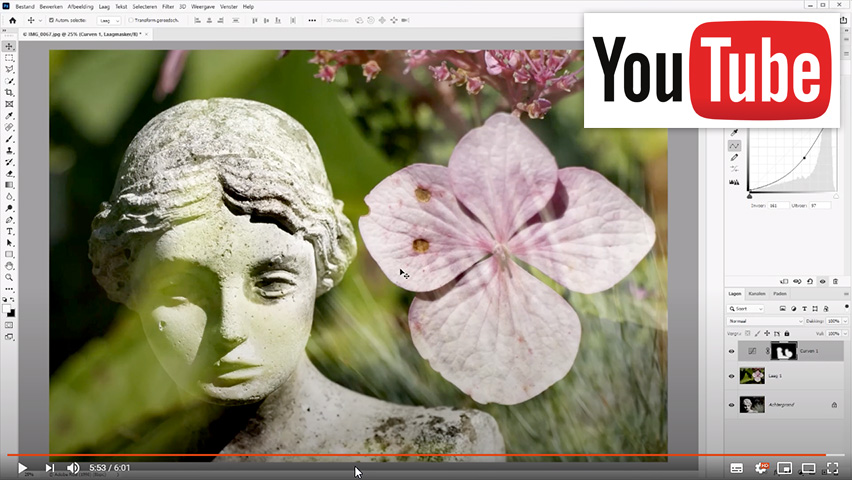Open the Filter menu

pyautogui.click(x=168, y=6)
